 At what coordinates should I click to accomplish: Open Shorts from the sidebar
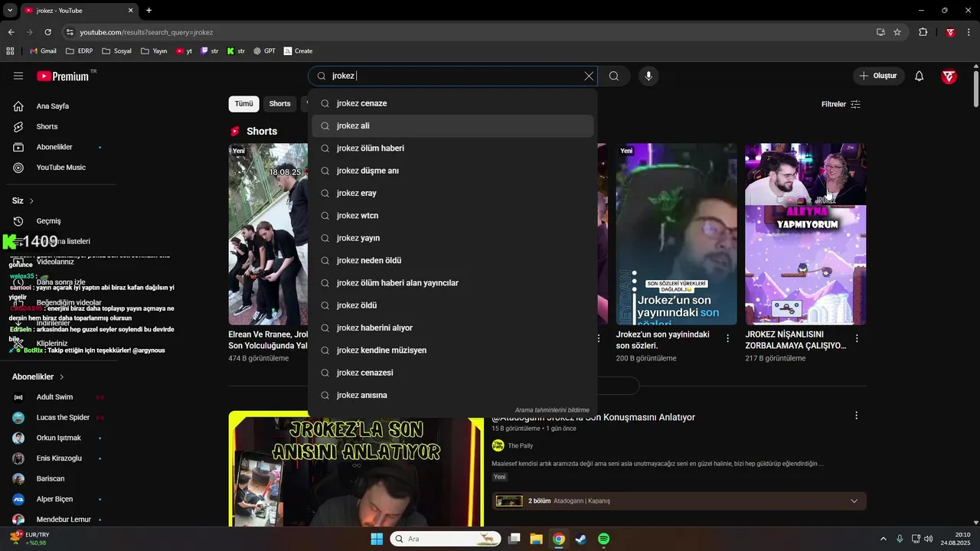[x=47, y=126]
